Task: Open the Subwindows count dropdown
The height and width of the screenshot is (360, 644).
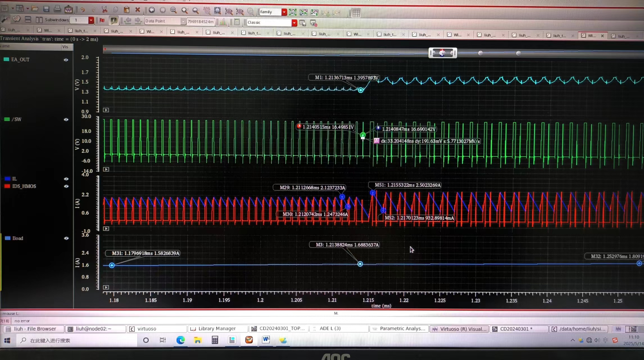Action: pos(91,20)
